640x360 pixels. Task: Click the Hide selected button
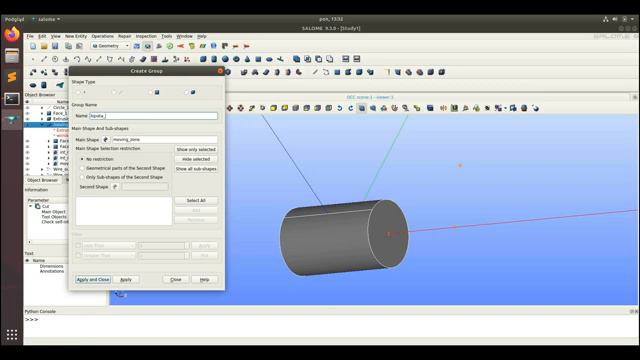click(196, 159)
